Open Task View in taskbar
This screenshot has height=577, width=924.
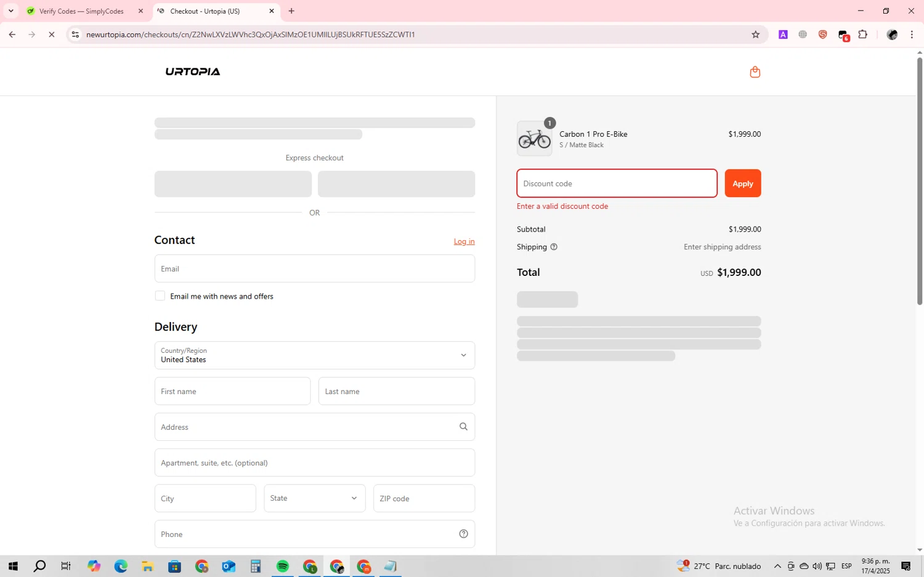tap(66, 567)
